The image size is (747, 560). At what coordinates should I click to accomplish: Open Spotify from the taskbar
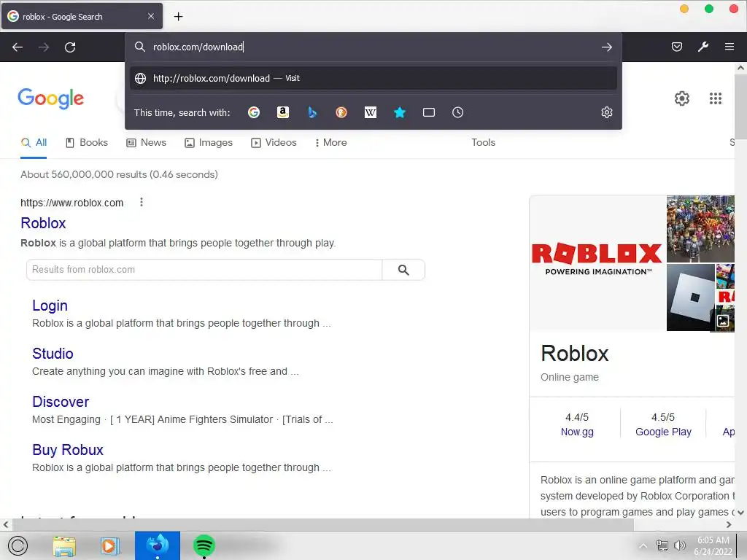tap(204, 545)
